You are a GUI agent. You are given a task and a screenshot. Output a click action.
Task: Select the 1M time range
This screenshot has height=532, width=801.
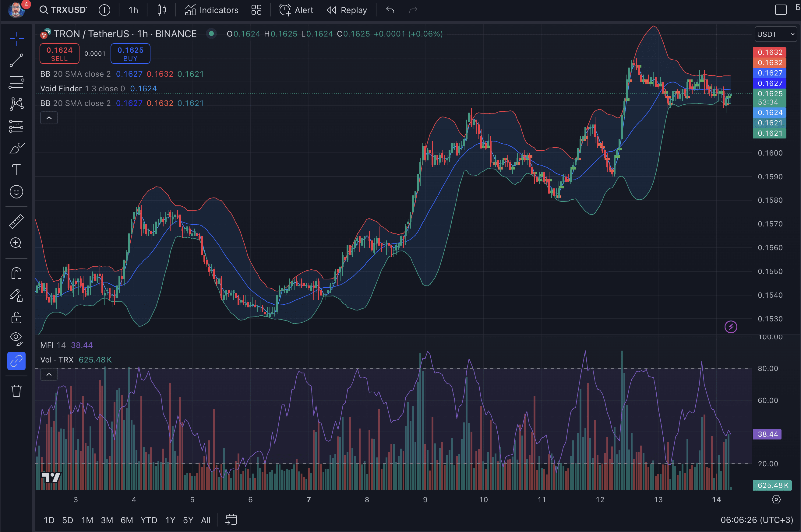pos(87,520)
